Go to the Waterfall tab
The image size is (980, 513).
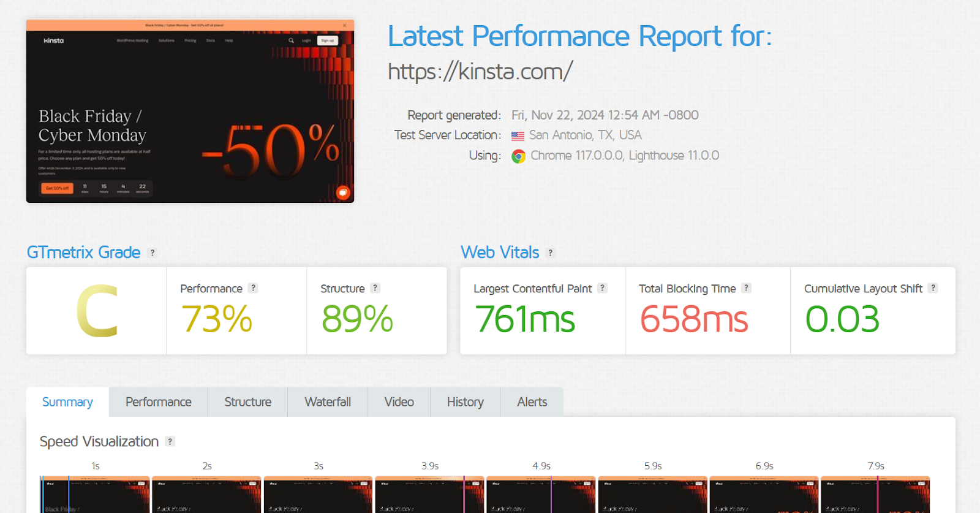coord(328,402)
